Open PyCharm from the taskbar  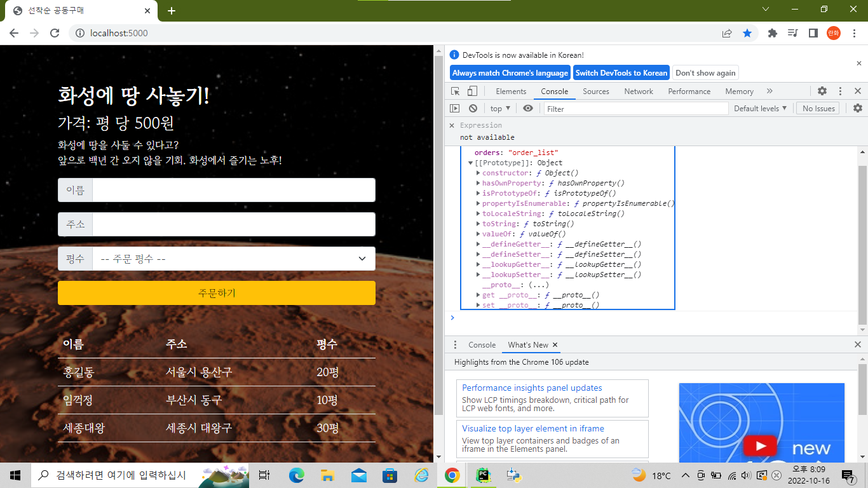483,475
